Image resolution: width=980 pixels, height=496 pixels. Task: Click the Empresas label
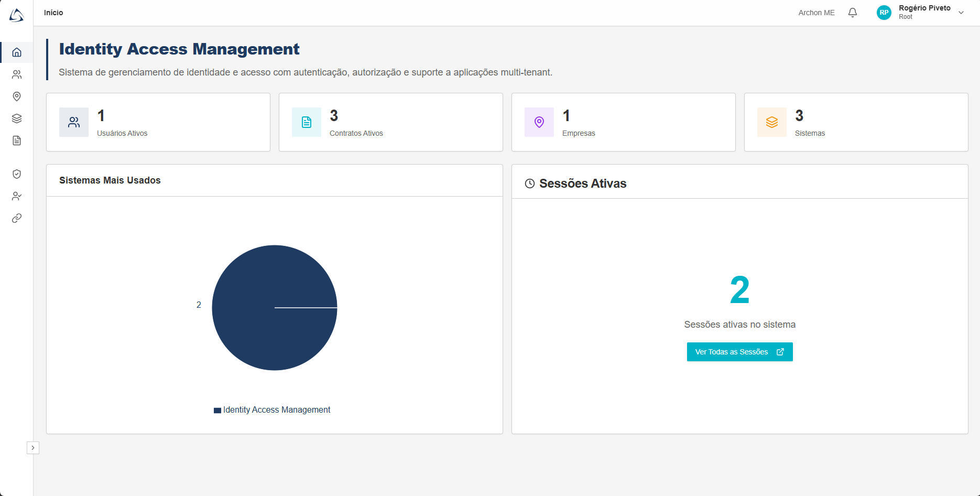579,133
